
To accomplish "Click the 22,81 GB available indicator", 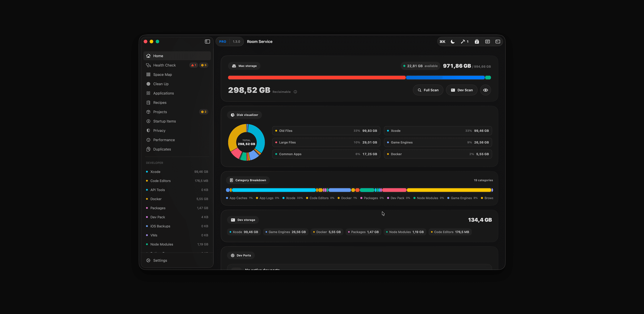I will [x=420, y=66].
